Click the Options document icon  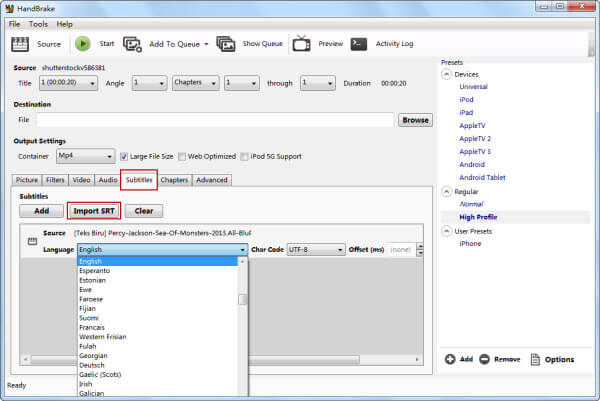535,359
